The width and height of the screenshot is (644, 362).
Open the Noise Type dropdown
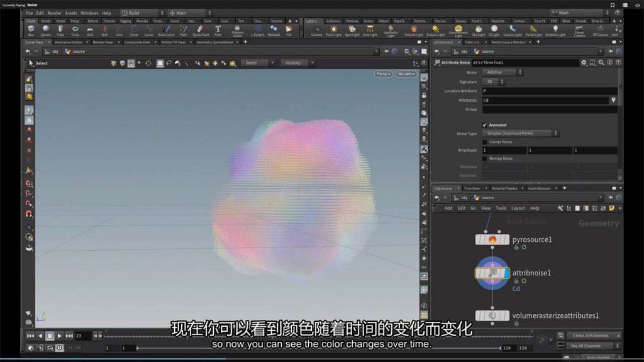[x=520, y=133]
